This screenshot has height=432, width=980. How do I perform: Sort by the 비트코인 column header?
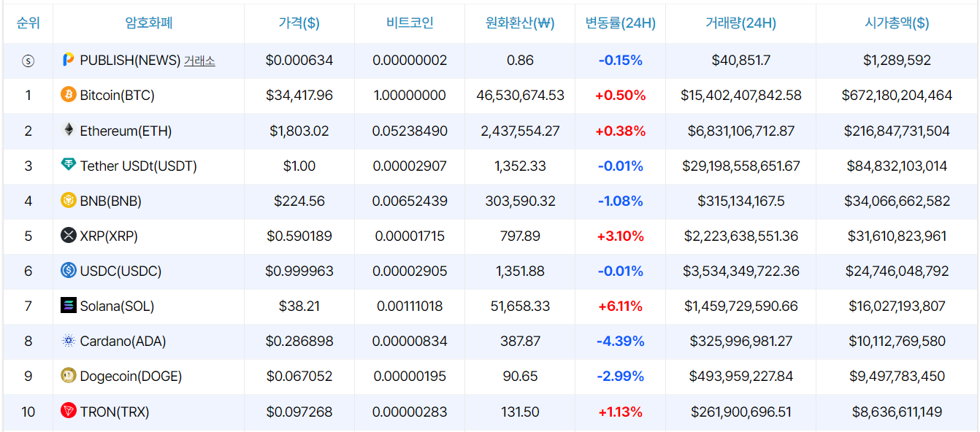click(x=410, y=23)
